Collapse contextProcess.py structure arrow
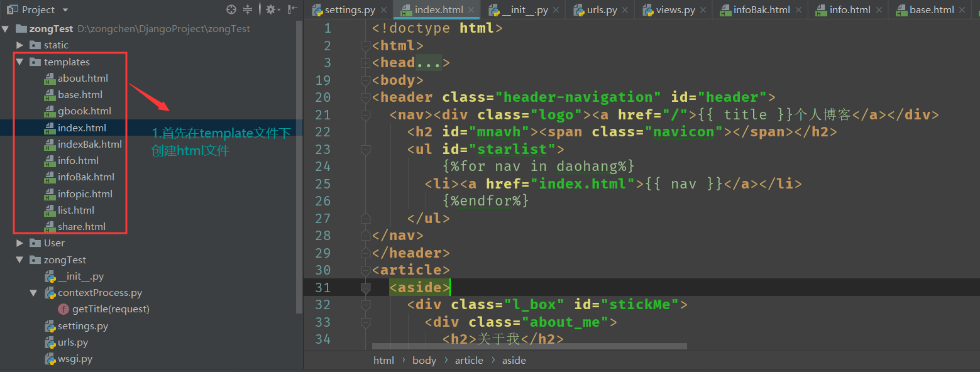The height and width of the screenshot is (372, 980). [x=33, y=293]
